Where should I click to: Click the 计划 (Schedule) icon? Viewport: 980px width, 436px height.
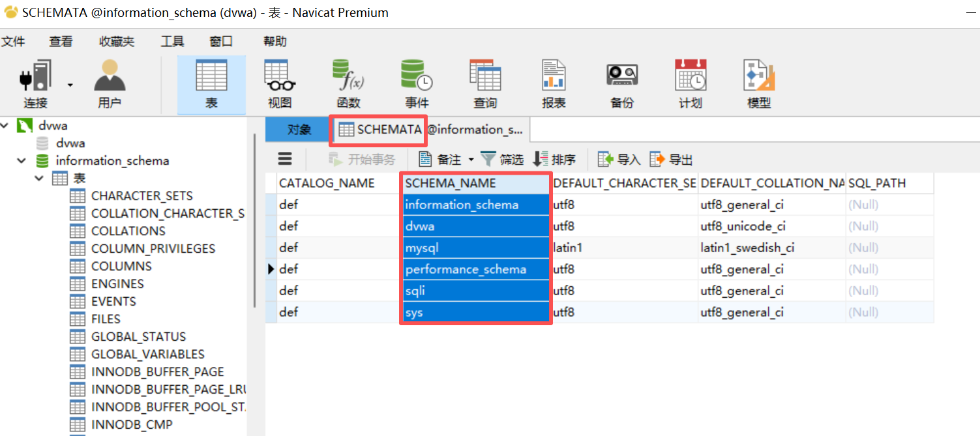[x=690, y=81]
